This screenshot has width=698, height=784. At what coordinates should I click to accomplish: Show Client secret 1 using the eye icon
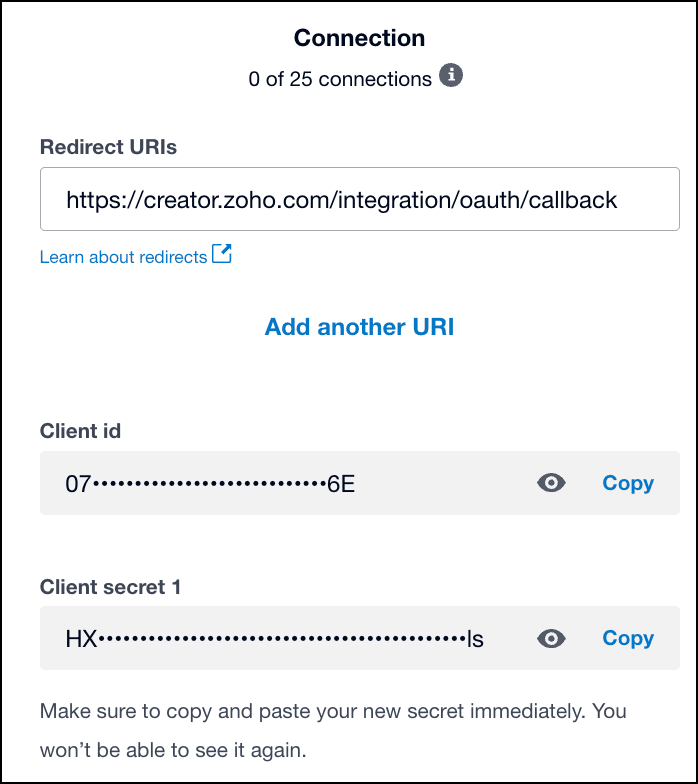click(x=551, y=638)
